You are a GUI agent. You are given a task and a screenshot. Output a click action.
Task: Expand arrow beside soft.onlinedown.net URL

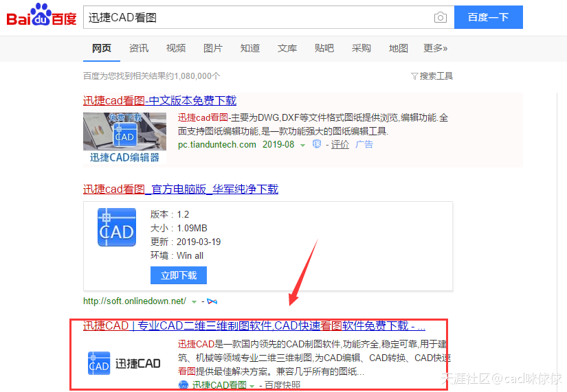coord(194,301)
